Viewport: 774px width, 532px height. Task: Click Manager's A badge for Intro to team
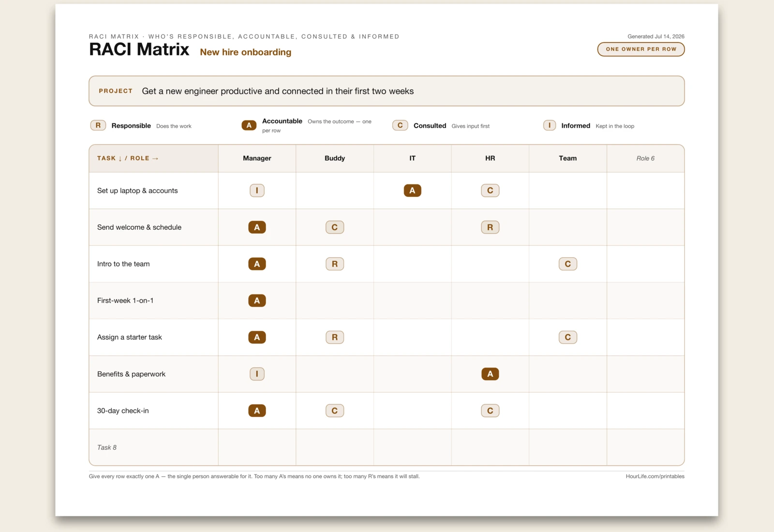pyautogui.click(x=257, y=264)
